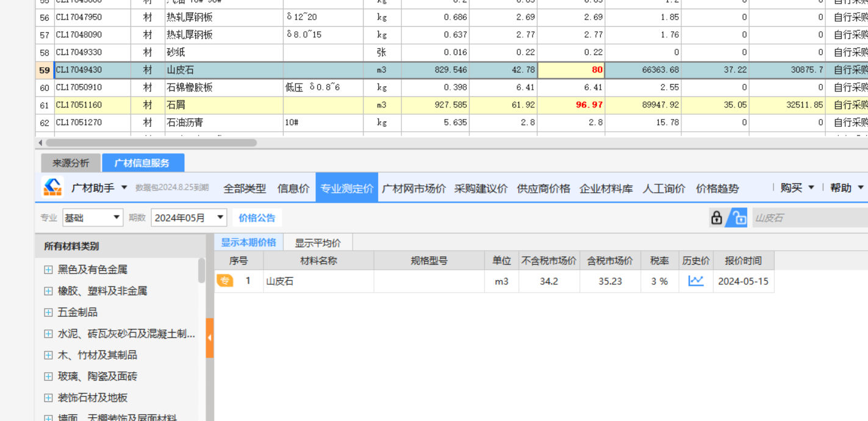Expand the 橡胶、塑料及非金属 category
The width and height of the screenshot is (868, 421).
(48, 291)
